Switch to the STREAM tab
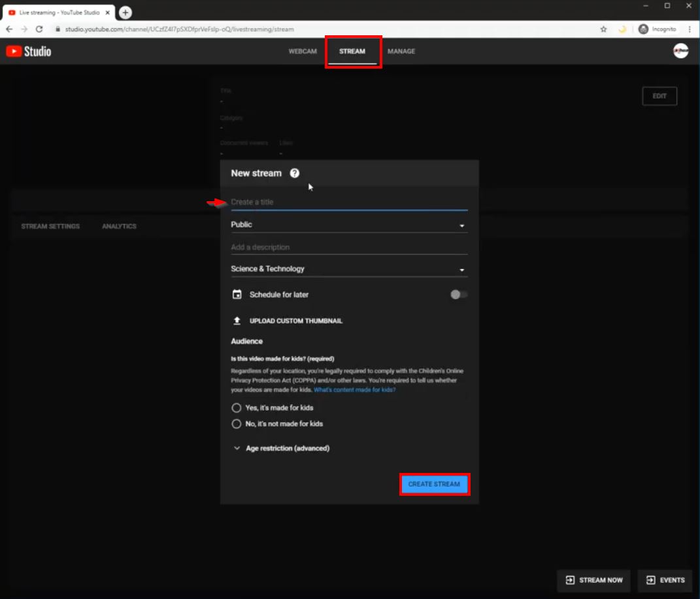The height and width of the screenshot is (599, 700). pyautogui.click(x=352, y=52)
